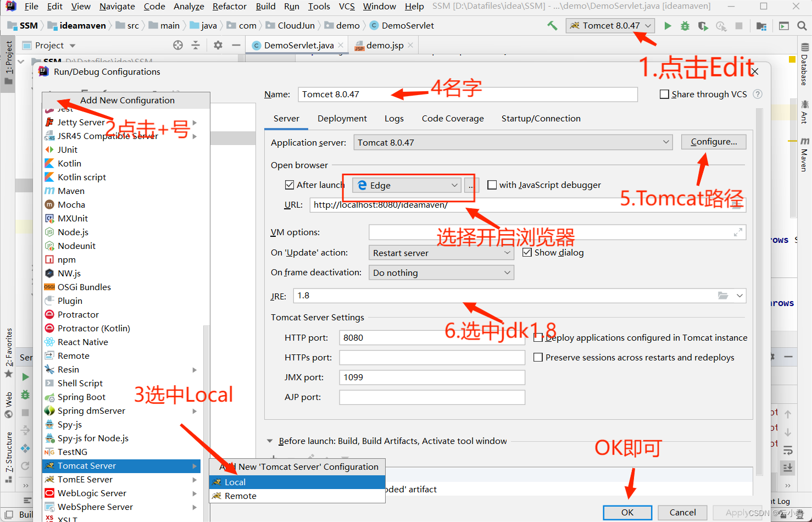Viewport: 812px width, 522px height.
Task: Switch to demo.jsp editor tab
Action: 384,45
